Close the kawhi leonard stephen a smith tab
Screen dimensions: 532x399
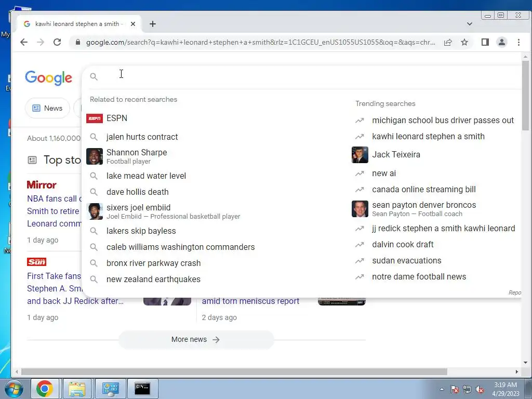click(x=133, y=24)
